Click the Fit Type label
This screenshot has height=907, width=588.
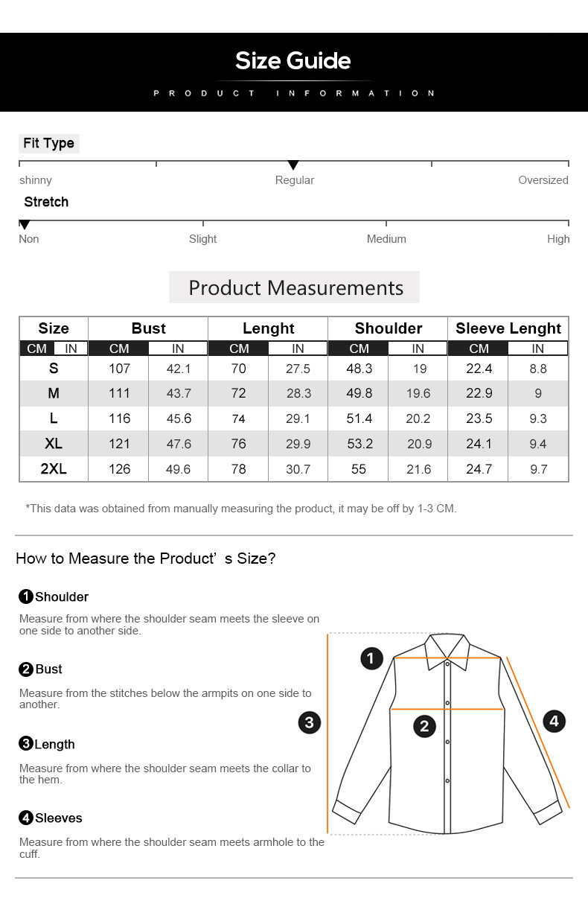pos(48,143)
